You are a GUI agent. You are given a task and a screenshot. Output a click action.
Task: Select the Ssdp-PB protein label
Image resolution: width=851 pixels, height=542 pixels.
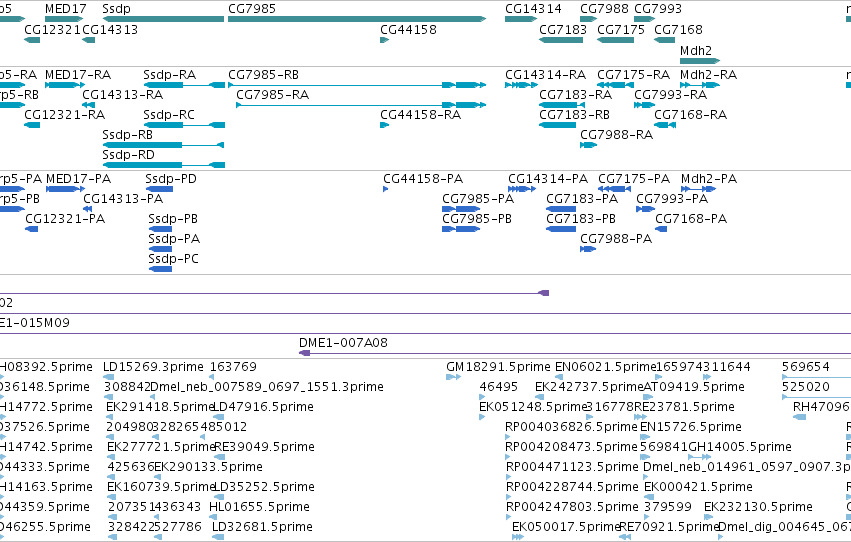click(173, 219)
